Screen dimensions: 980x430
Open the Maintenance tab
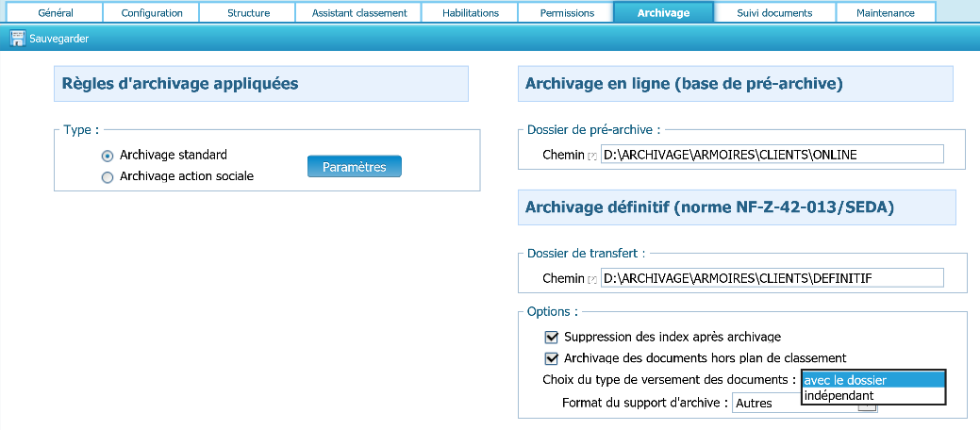point(885,13)
